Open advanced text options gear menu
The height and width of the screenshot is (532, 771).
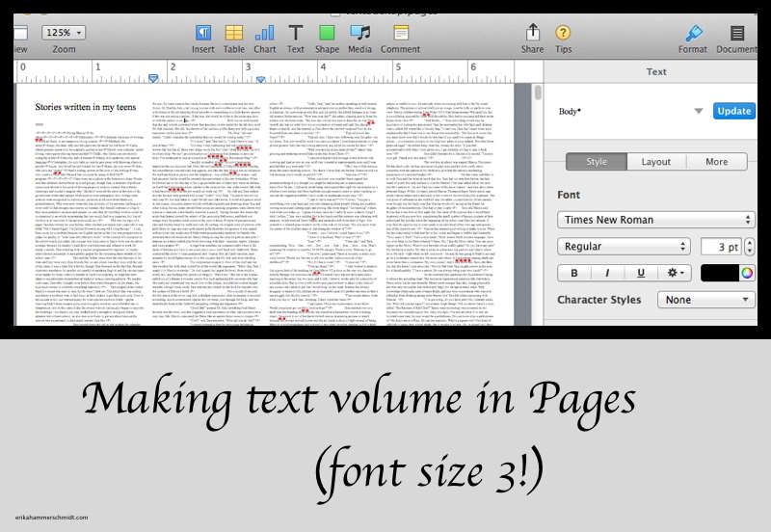(x=676, y=273)
